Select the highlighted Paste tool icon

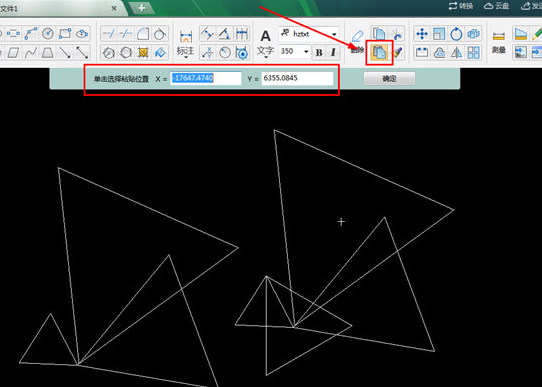point(379,53)
